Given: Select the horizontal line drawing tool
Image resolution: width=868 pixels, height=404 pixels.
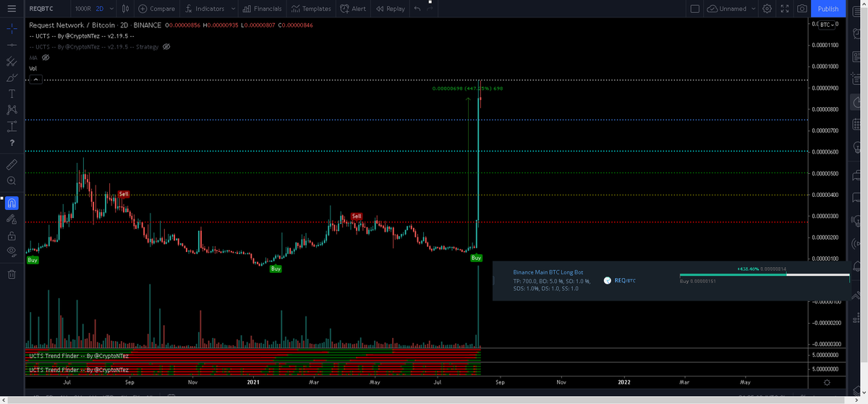Looking at the screenshot, I should coord(12,45).
